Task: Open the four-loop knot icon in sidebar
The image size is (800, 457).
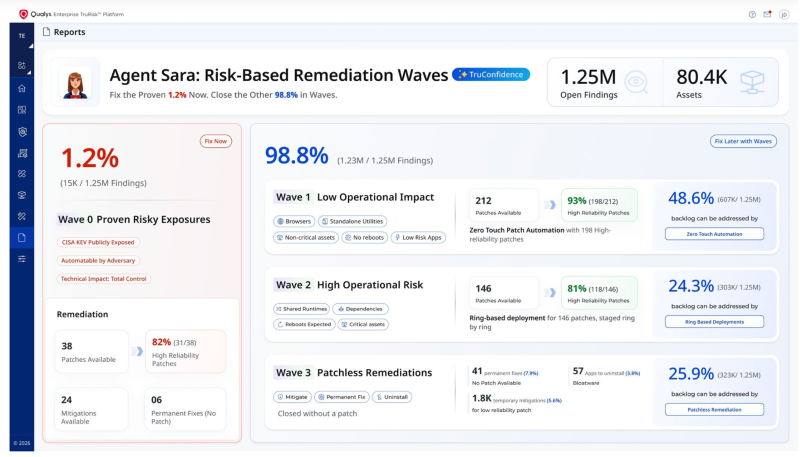Action: click(x=22, y=174)
